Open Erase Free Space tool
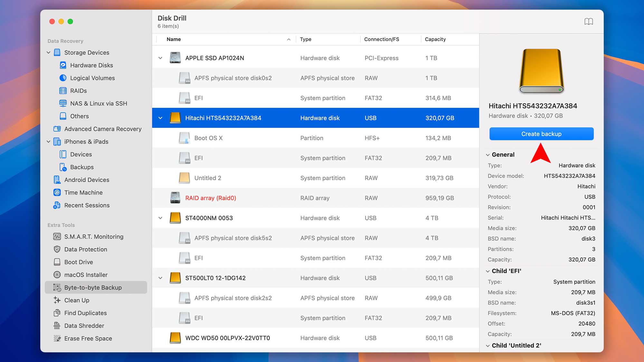Screen dimensions: 644x362 (88, 338)
